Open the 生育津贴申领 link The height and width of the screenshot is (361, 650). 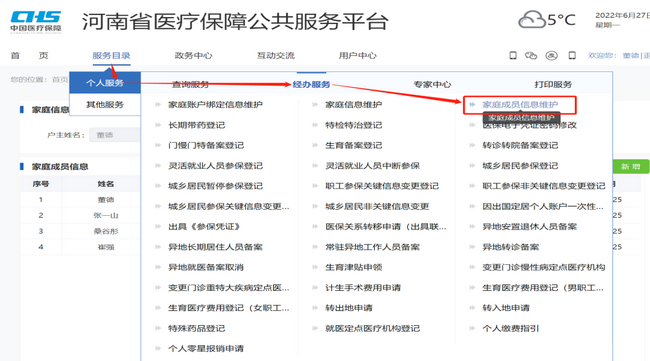(354, 267)
